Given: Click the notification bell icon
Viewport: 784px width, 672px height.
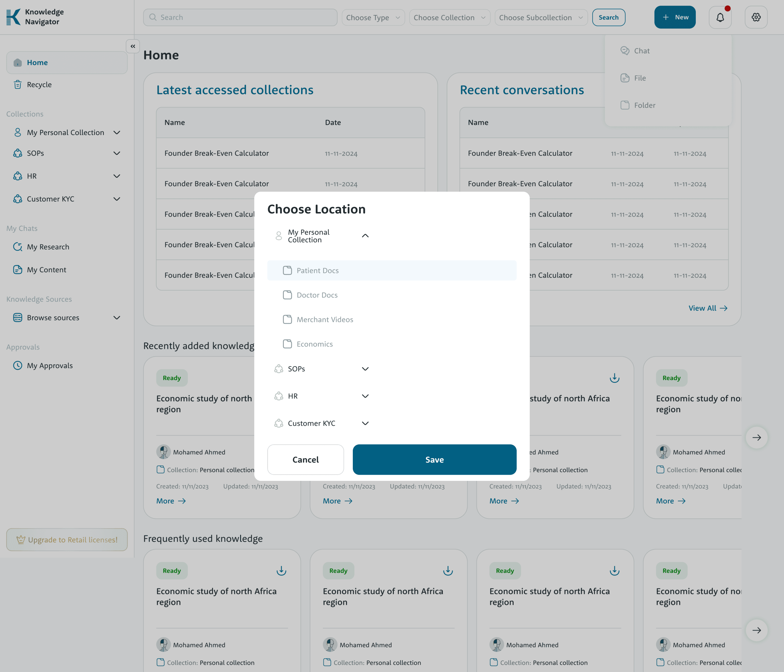Looking at the screenshot, I should [x=720, y=17].
